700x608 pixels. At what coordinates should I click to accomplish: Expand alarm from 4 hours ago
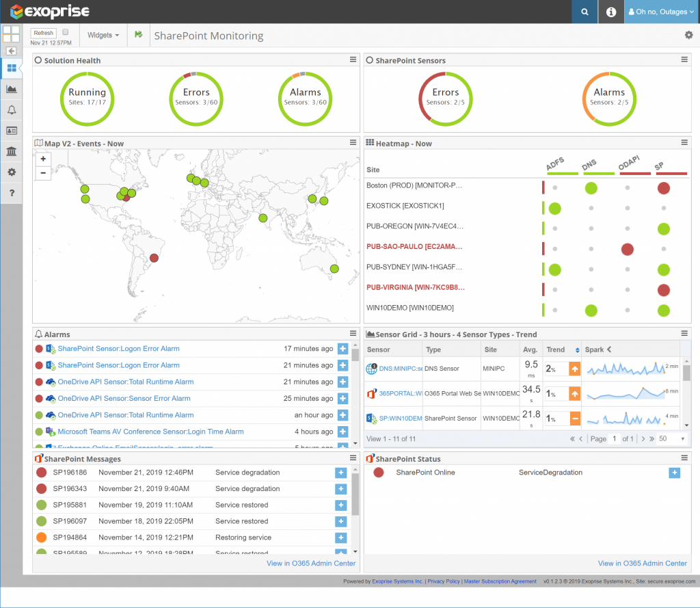click(343, 432)
